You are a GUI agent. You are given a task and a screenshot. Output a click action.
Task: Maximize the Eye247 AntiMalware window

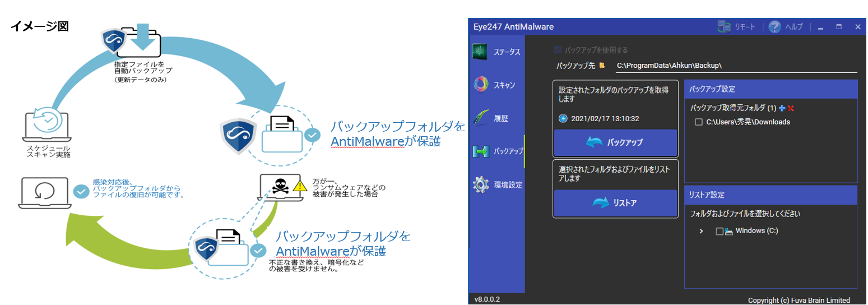pos(839,26)
